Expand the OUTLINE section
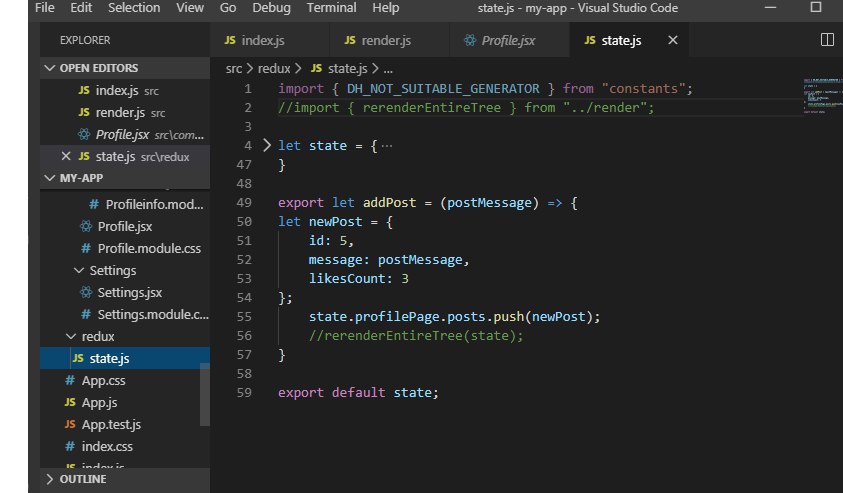The image size is (843, 493). [51, 480]
